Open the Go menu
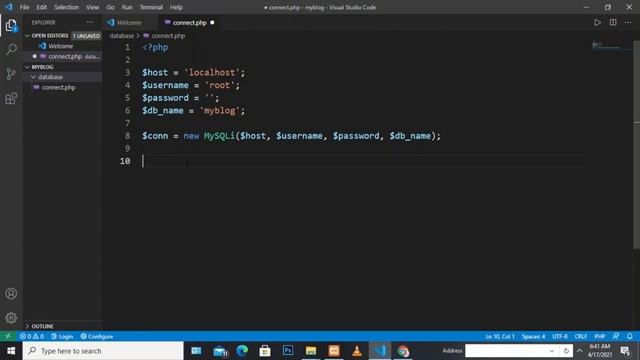Screen dimensions: 640x360 click(110, 7)
